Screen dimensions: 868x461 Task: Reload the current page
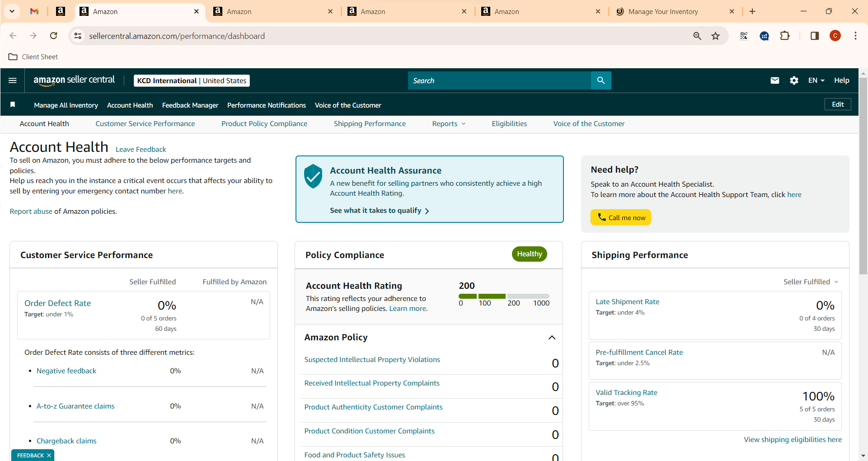pyautogui.click(x=53, y=36)
